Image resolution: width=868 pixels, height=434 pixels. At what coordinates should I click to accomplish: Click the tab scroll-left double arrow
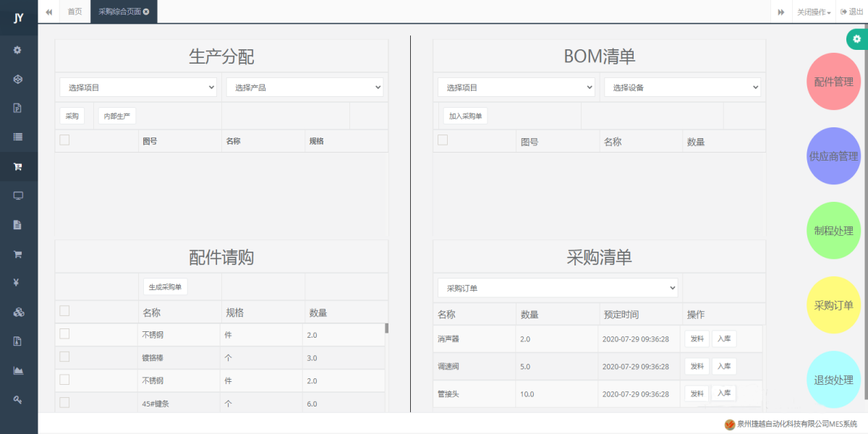pos(48,12)
